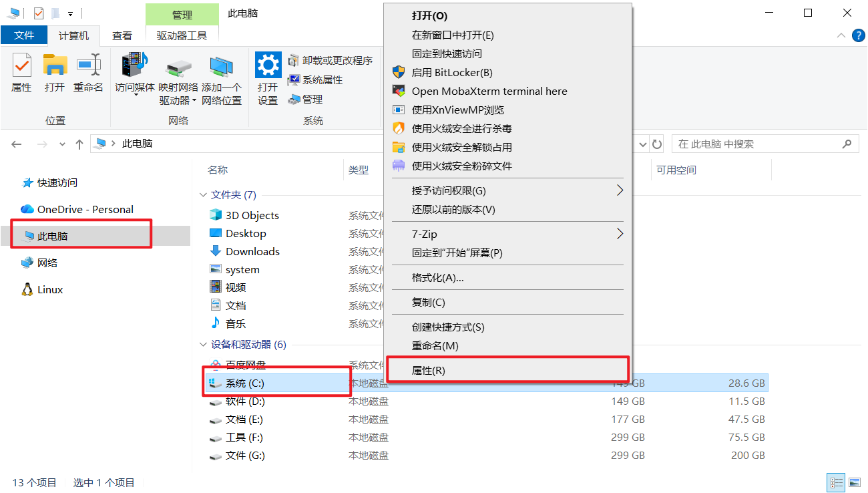Switch to large icons view toggle
The height and width of the screenshot is (493, 868).
pyautogui.click(x=855, y=482)
